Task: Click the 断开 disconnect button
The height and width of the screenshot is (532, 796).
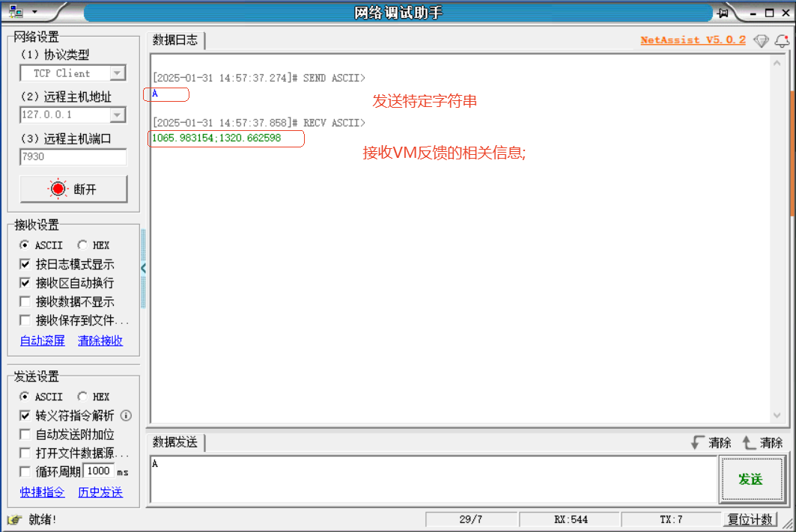Action: pyautogui.click(x=73, y=189)
